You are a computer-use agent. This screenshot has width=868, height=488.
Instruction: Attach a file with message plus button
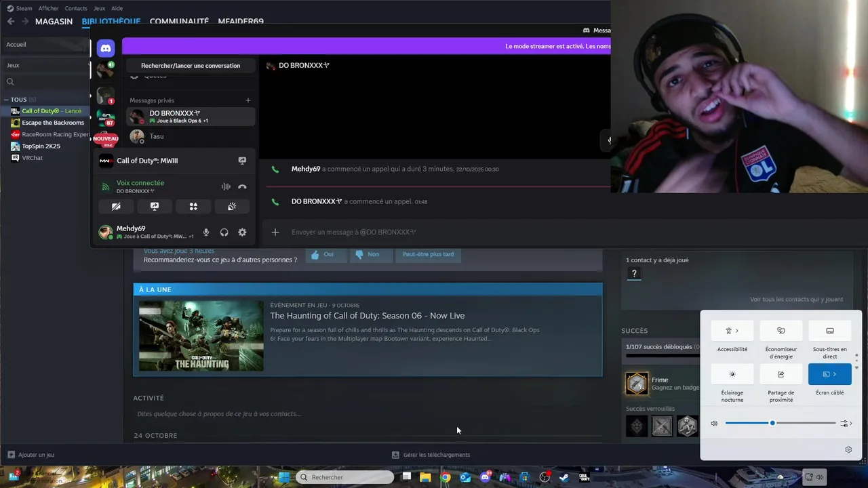275,232
